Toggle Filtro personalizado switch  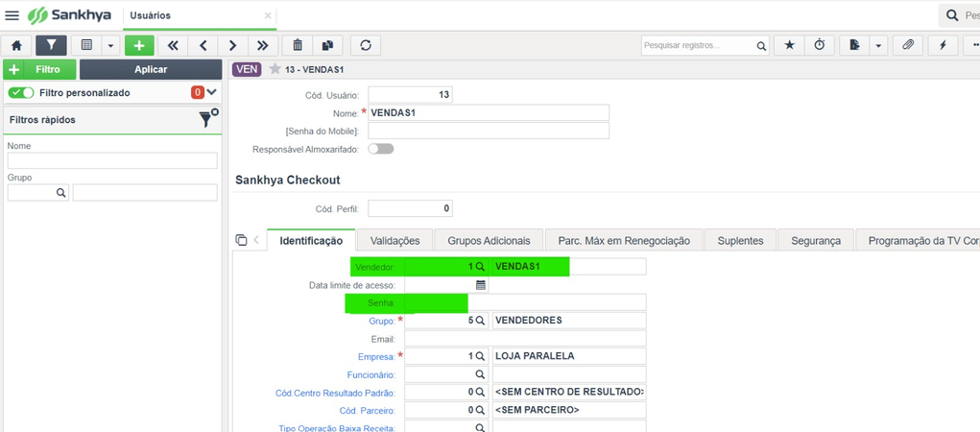coord(21,92)
